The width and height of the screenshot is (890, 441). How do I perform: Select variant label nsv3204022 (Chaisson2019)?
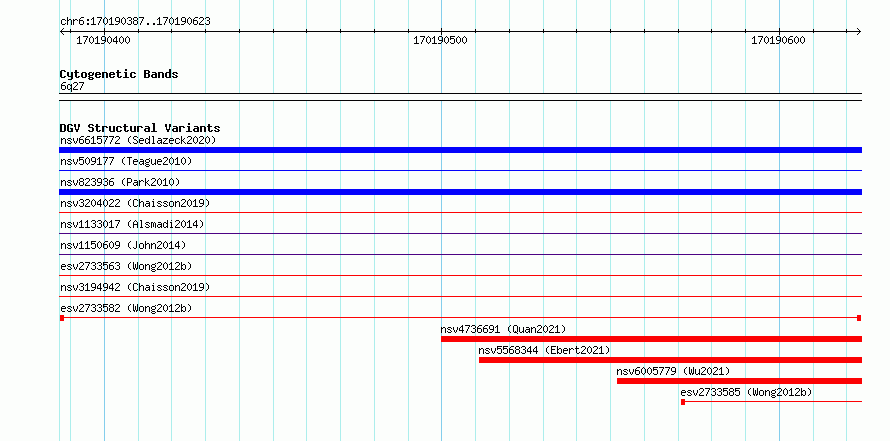click(135, 203)
